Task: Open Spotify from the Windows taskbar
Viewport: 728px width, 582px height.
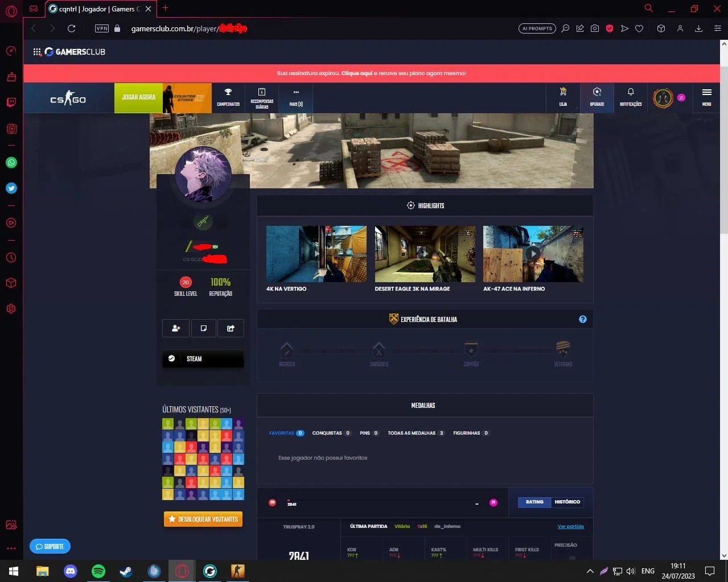Action: pos(98,571)
